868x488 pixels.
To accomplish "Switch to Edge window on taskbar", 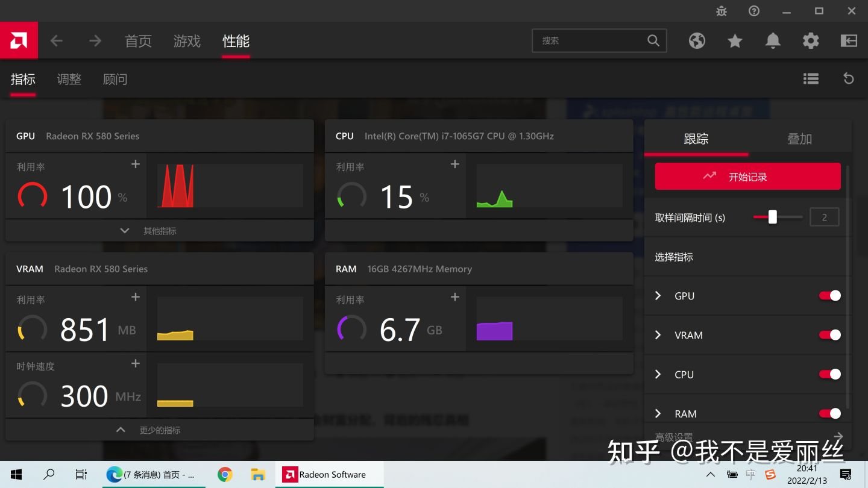I will point(154,475).
